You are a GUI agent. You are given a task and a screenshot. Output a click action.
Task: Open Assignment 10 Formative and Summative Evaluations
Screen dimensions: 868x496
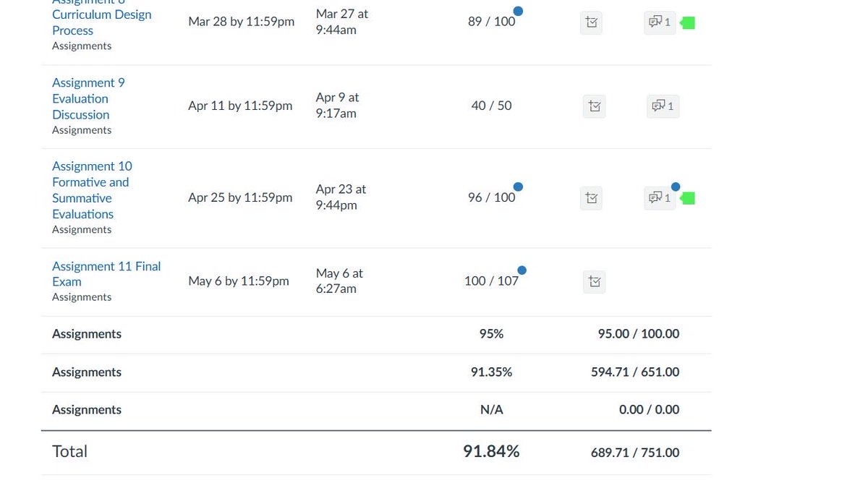pos(92,190)
